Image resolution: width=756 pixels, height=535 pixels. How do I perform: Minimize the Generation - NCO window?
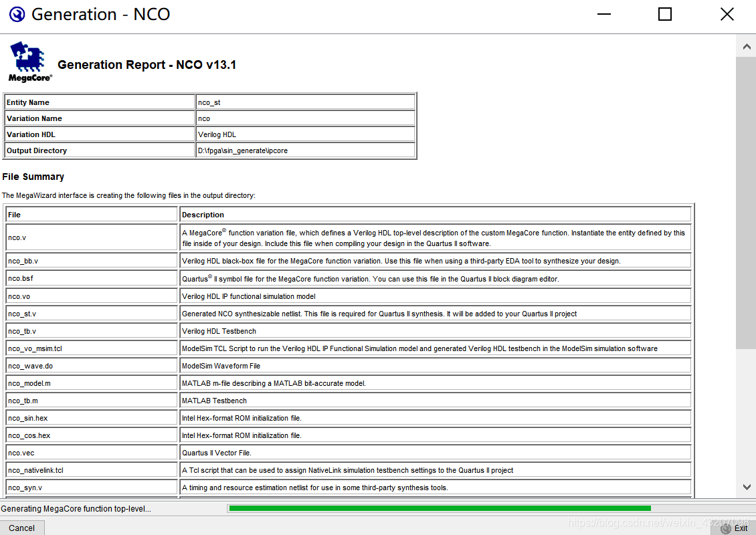click(x=604, y=15)
